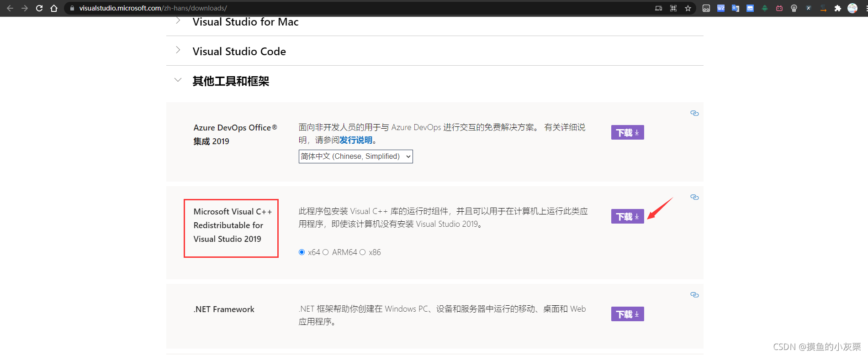This screenshot has height=355, width=868.
Task: Click the padlock site info icon
Action: tap(72, 8)
